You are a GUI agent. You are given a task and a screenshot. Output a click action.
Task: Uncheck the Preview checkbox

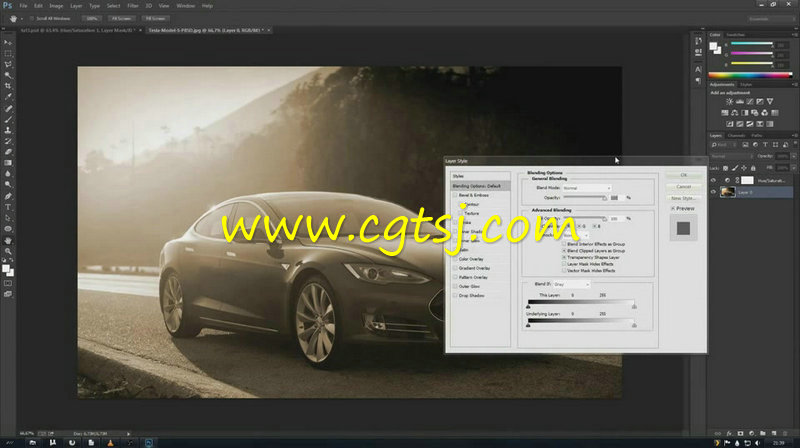674,208
